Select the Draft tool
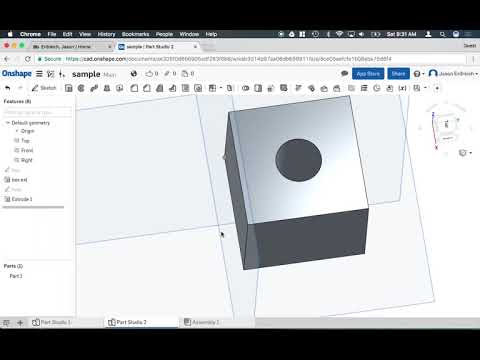The height and width of the screenshot is (360, 480). [160, 88]
